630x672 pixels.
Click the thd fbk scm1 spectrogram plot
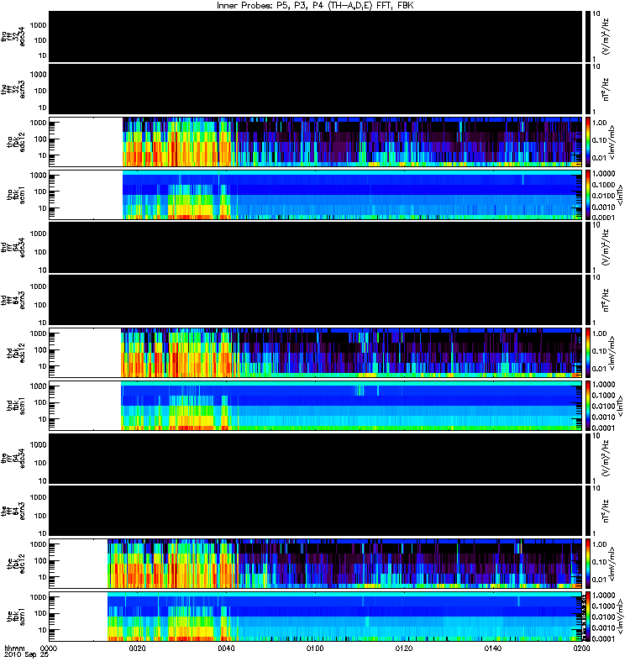(x=315, y=406)
